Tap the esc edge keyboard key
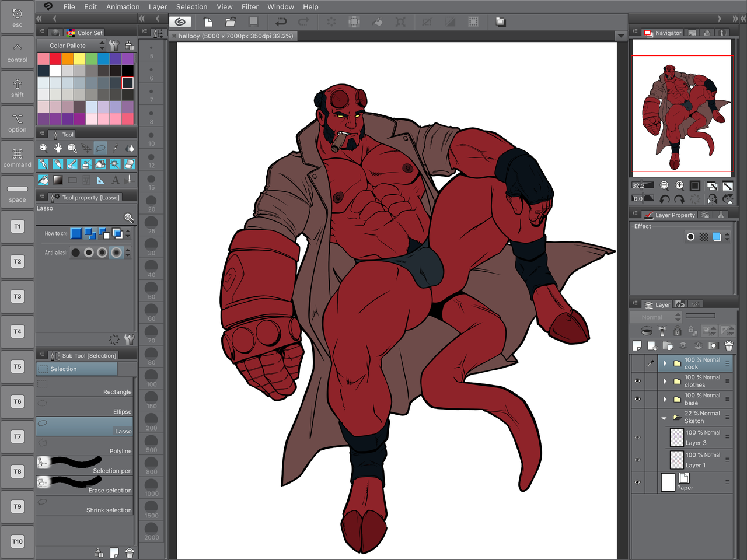The height and width of the screenshot is (560, 747). pyautogui.click(x=18, y=17)
